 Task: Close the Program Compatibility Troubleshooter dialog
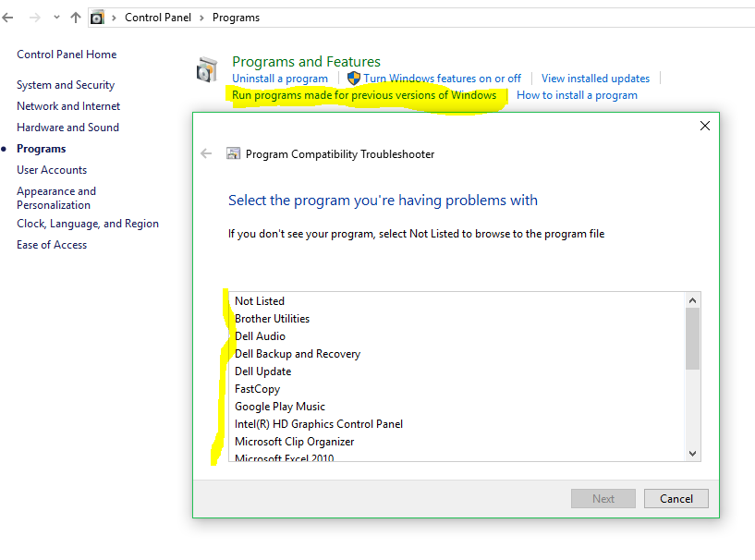tap(705, 126)
